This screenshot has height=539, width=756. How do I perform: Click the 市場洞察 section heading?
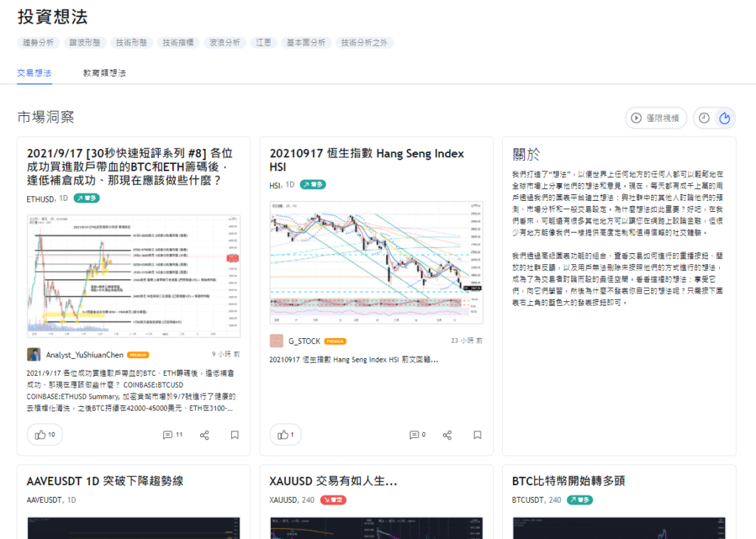tap(46, 117)
